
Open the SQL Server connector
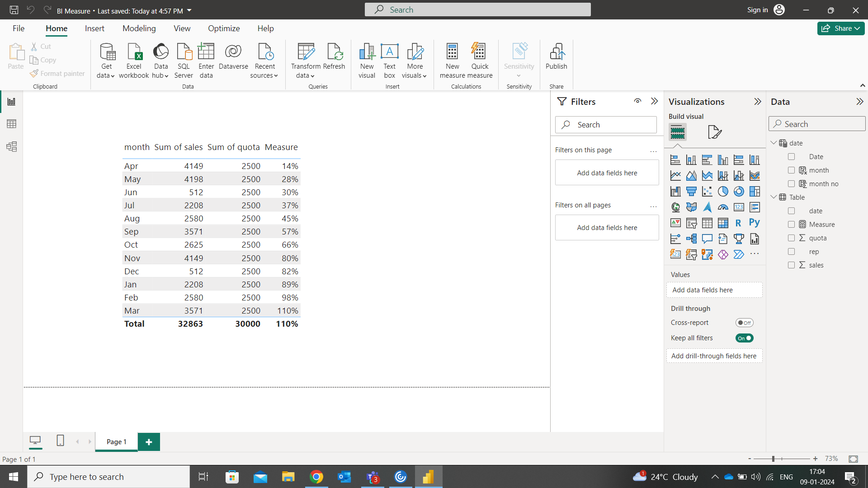pos(184,61)
